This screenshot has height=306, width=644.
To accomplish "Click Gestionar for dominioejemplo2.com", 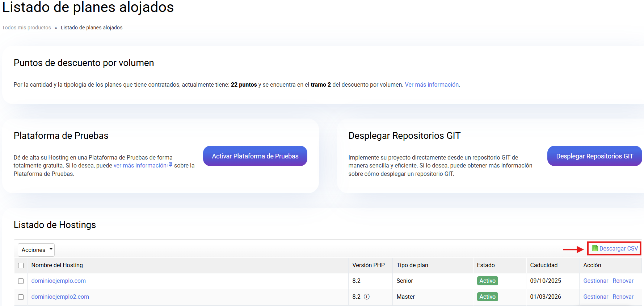I will [x=595, y=297].
